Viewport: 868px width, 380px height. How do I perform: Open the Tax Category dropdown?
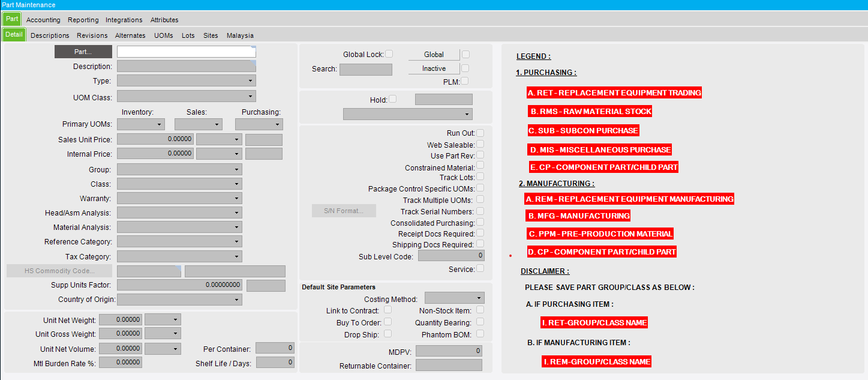pos(180,257)
